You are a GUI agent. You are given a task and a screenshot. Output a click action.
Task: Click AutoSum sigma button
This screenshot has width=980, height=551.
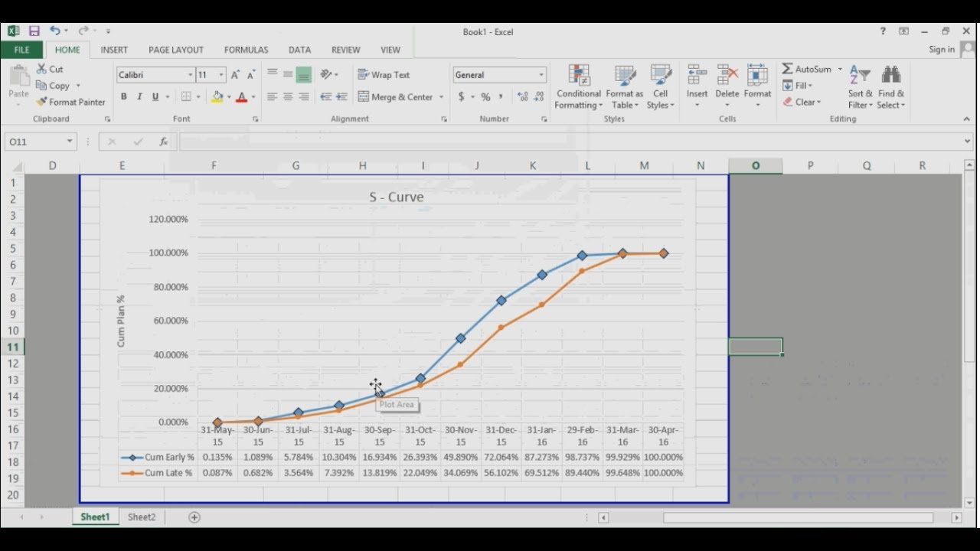[806, 69]
